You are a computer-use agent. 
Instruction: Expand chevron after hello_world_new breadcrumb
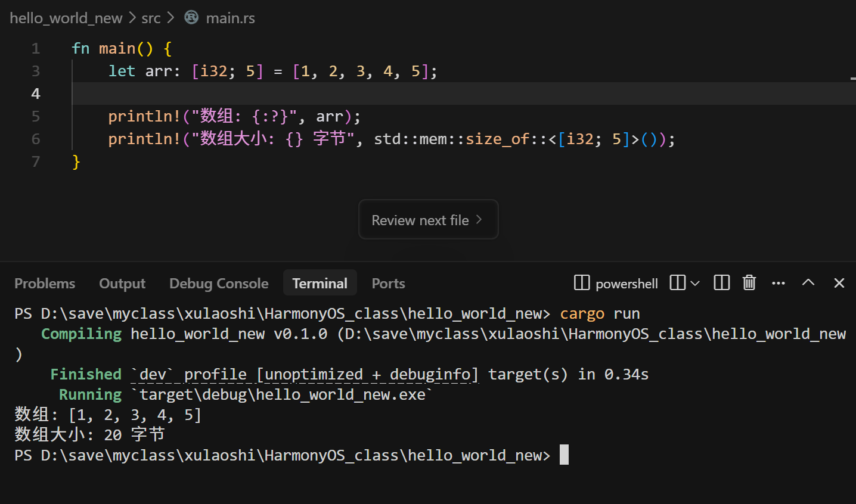[x=132, y=18]
